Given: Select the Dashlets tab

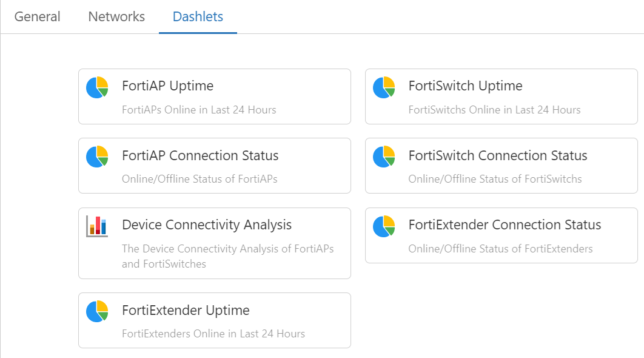Looking at the screenshot, I should [198, 16].
